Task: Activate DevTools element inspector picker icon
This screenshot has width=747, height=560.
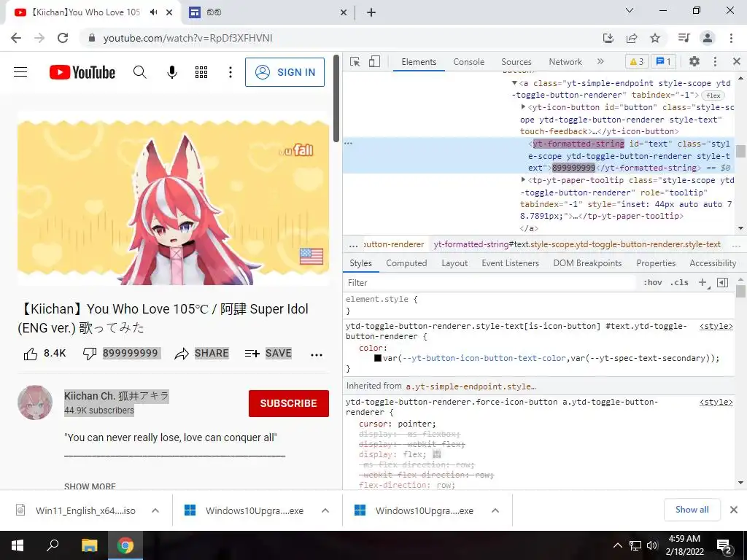Action: pos(355,62)
